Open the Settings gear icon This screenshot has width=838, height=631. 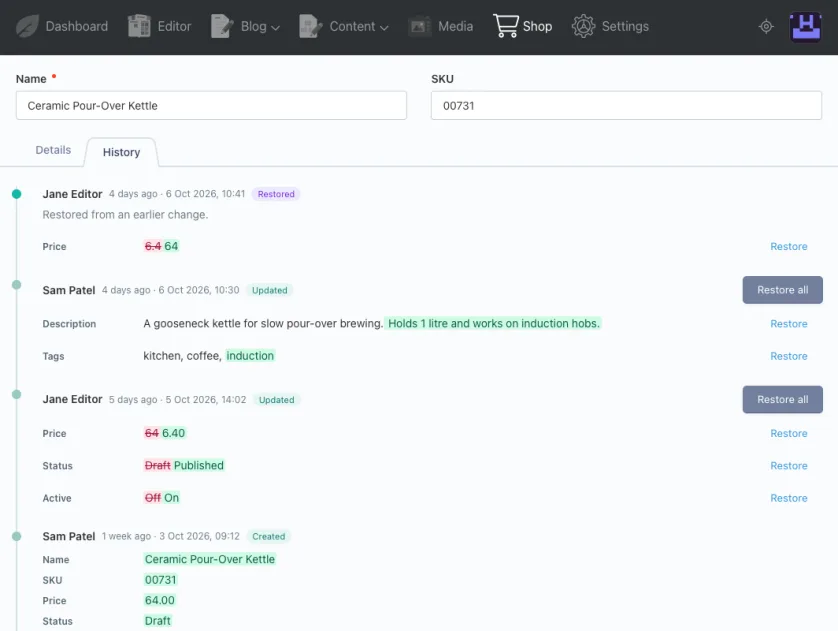coord(583,26)
